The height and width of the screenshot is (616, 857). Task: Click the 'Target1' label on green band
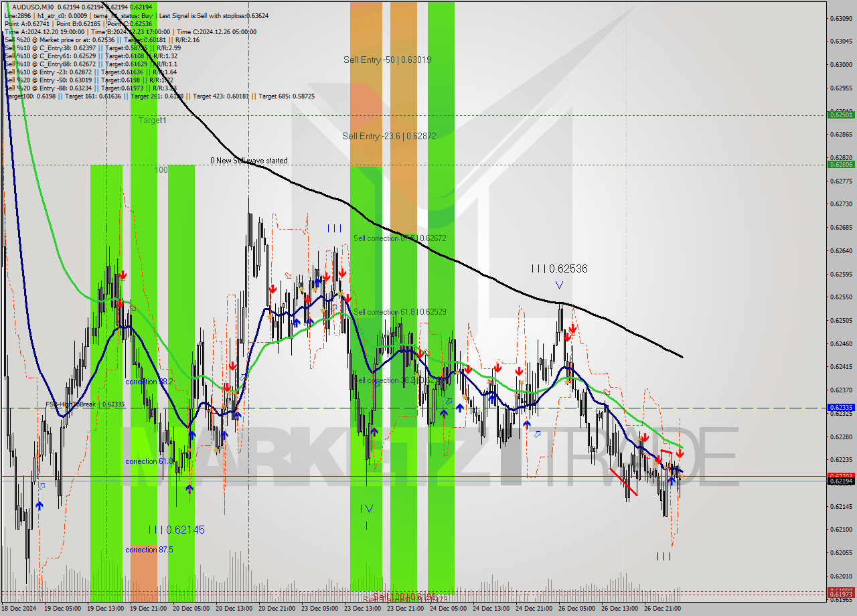[153, 121]
